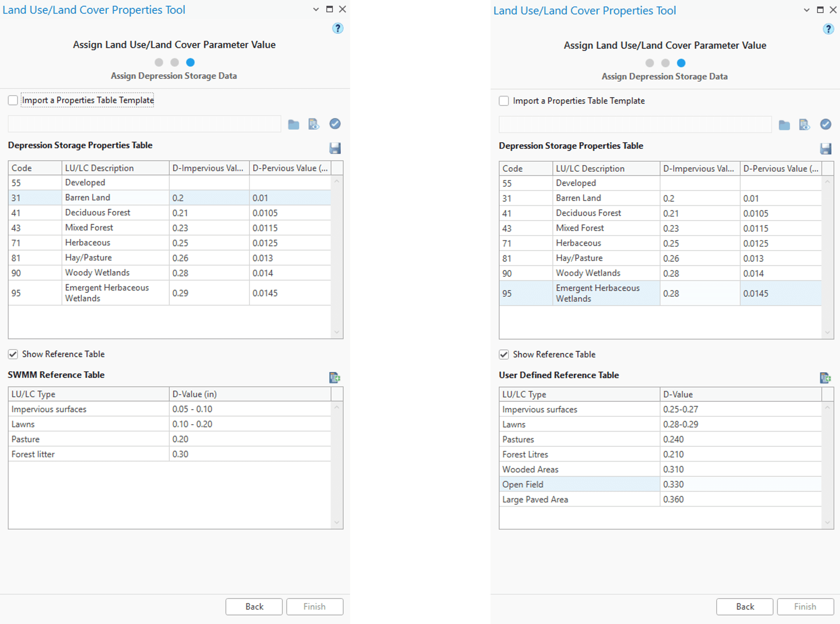Click the third step progress indicator dot
This screenshot has width=840, height=624.
[x=190, y=63]
